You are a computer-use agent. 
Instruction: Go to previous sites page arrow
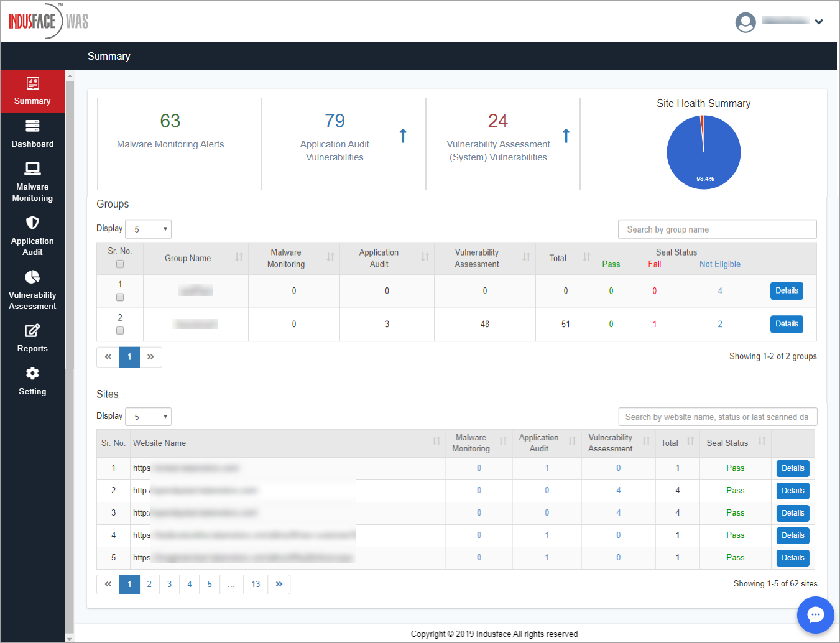click(x=108, y=584)
